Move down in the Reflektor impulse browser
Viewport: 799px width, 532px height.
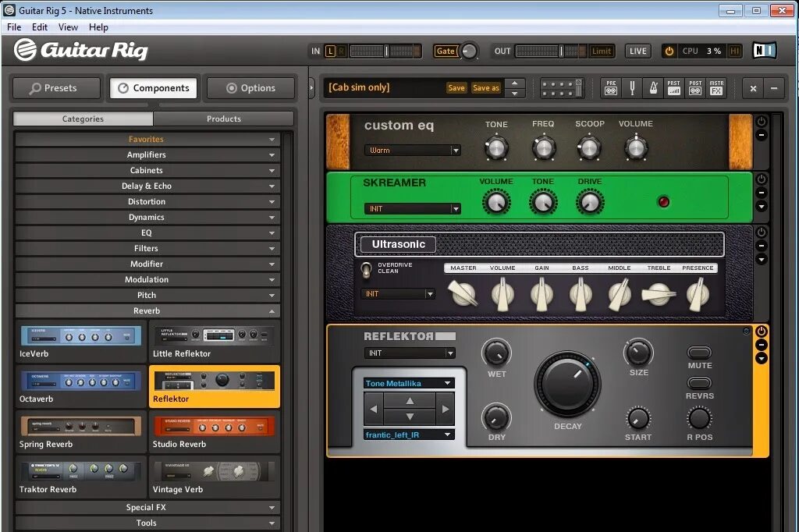coord(410,417)
